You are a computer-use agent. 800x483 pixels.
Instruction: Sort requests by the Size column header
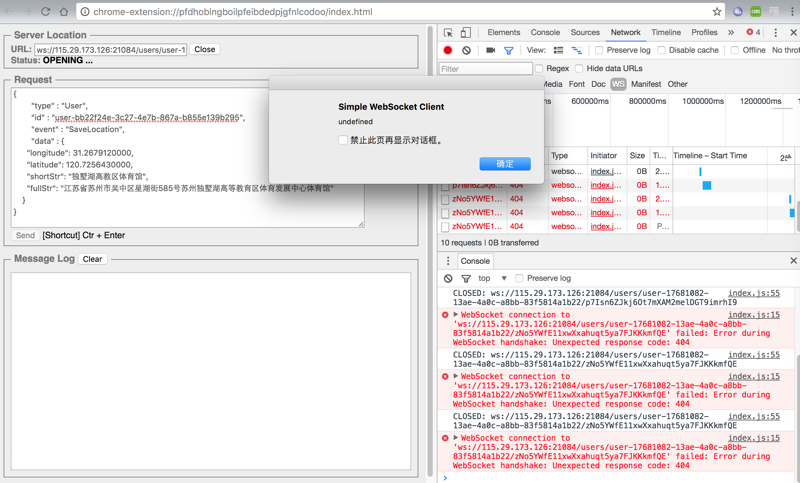pos(637,156)
